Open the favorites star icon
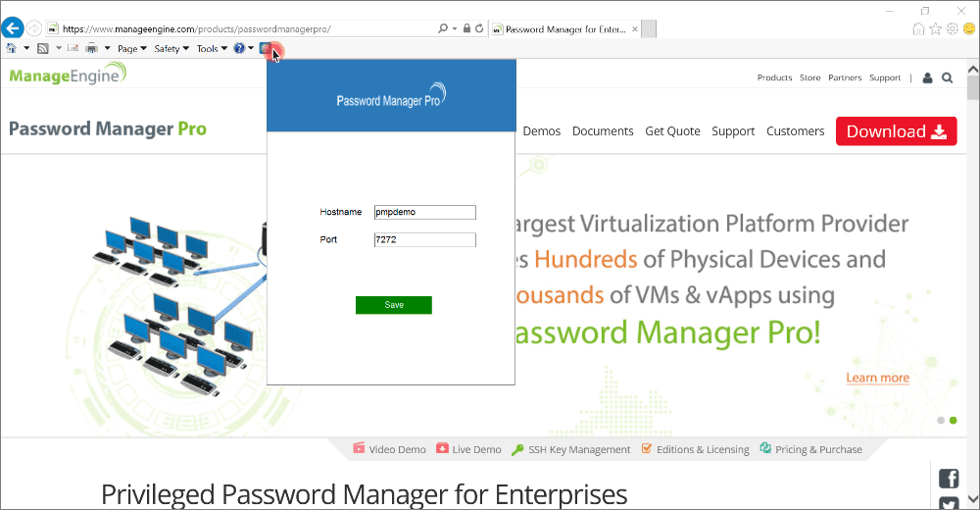The image size is (980, 510). point(935,29)
